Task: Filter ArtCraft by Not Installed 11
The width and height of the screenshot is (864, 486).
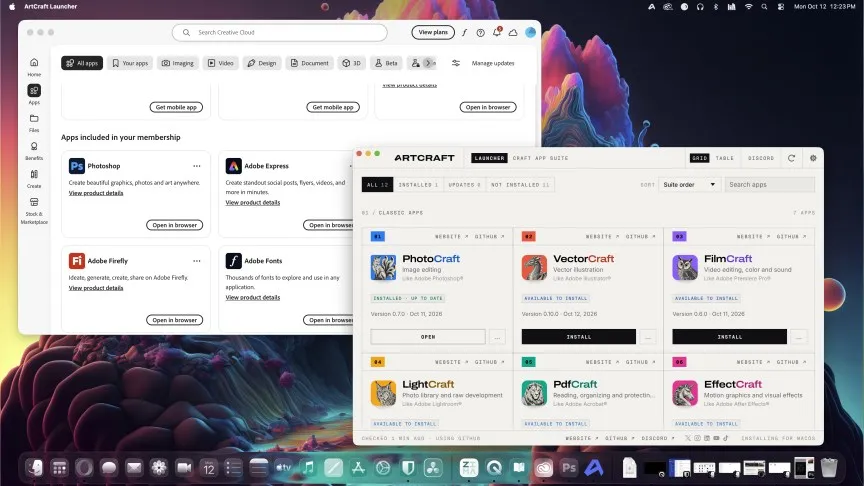Action: click(x=520, y=185)
